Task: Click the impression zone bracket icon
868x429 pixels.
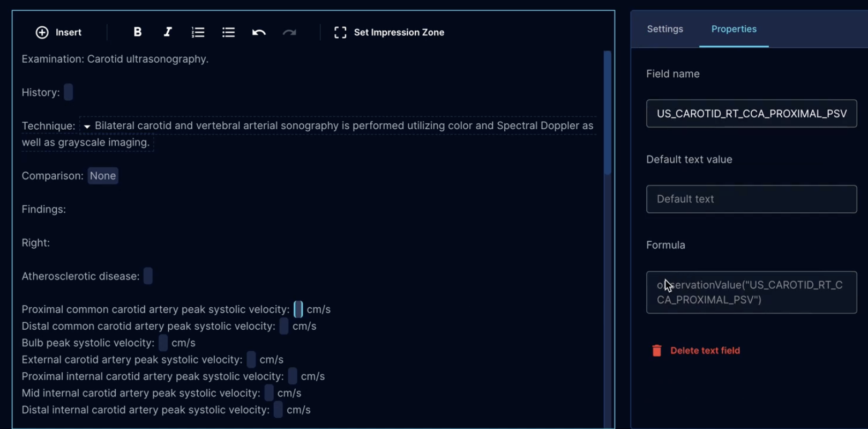Action: (x=340, y=32)
